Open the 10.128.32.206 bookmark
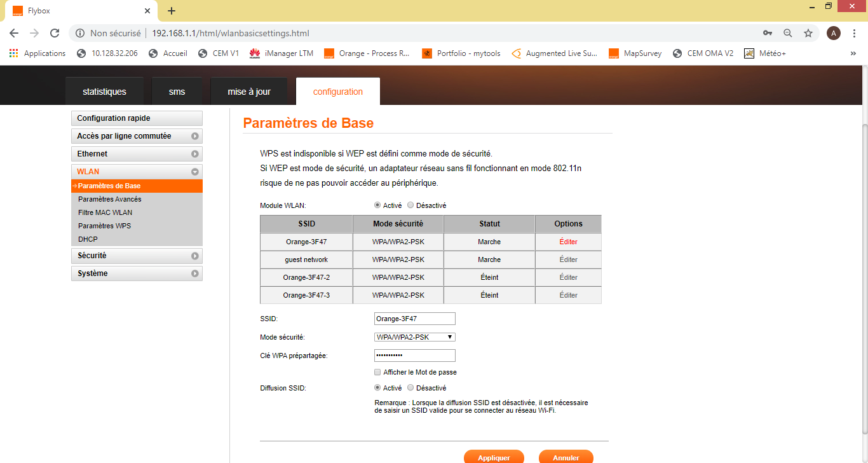The height and width of the screenshot is (463, 868). (x=107, y=53)
